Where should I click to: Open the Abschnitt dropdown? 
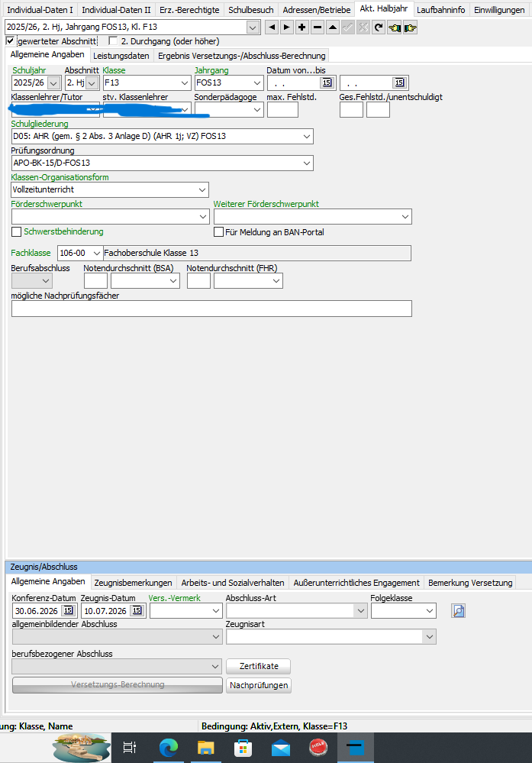(92, 83)
